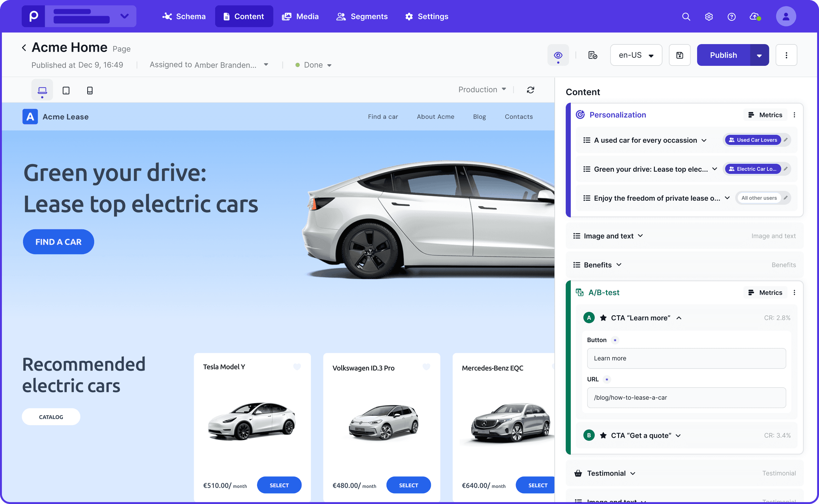Image resolution: width=819 pixels, height=504 pixels.
Task: Switch to tablet preview device
Action: 66,90
